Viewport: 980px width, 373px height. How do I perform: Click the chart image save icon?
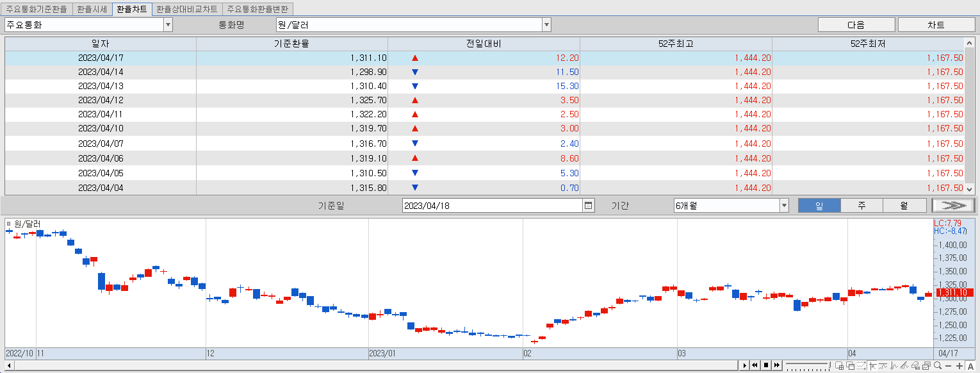pyautogui.click(x=927, y=365)
